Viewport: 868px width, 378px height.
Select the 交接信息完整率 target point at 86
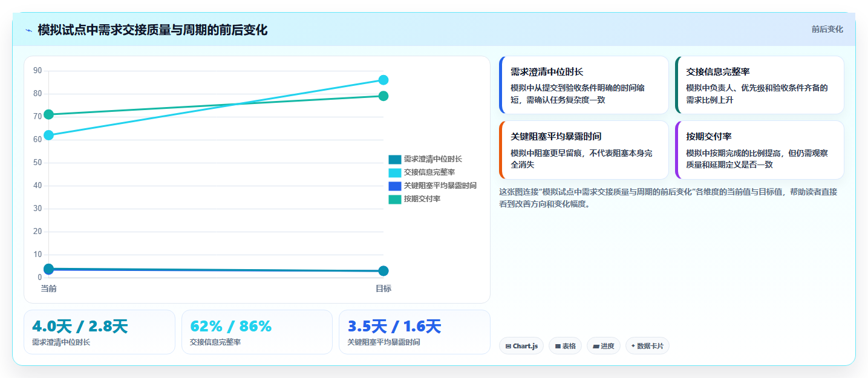[383, 80]
